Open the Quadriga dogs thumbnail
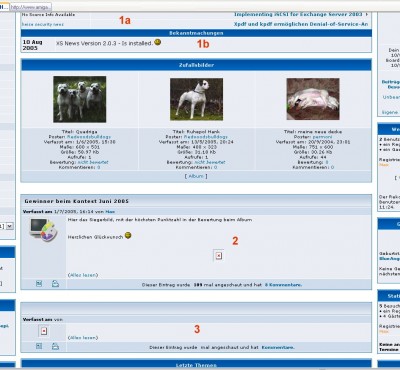This screenshot has width=400, height=370. pos(80,99)
